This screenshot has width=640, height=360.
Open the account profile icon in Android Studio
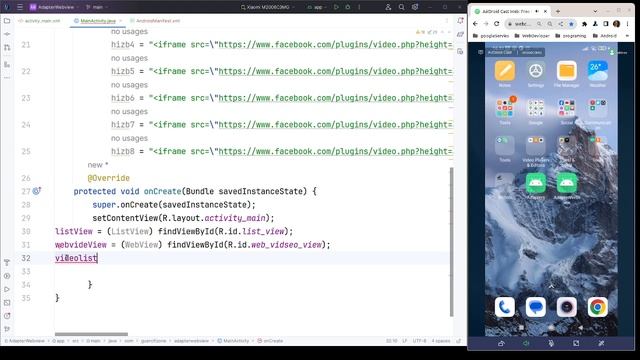point(388,7)
